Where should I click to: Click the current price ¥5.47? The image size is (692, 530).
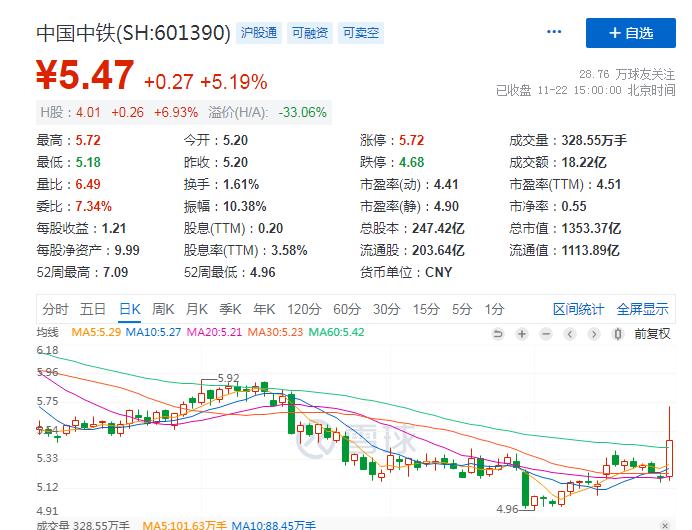[85, 75]
